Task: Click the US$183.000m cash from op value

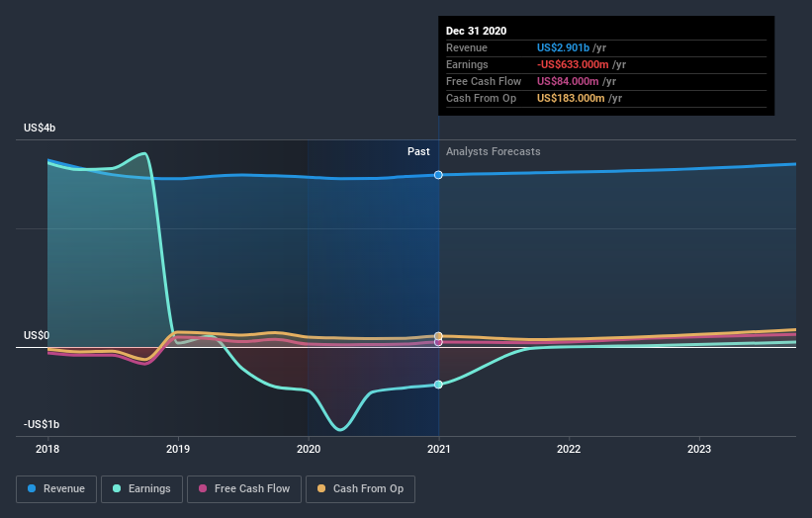Action: [571, 98]
